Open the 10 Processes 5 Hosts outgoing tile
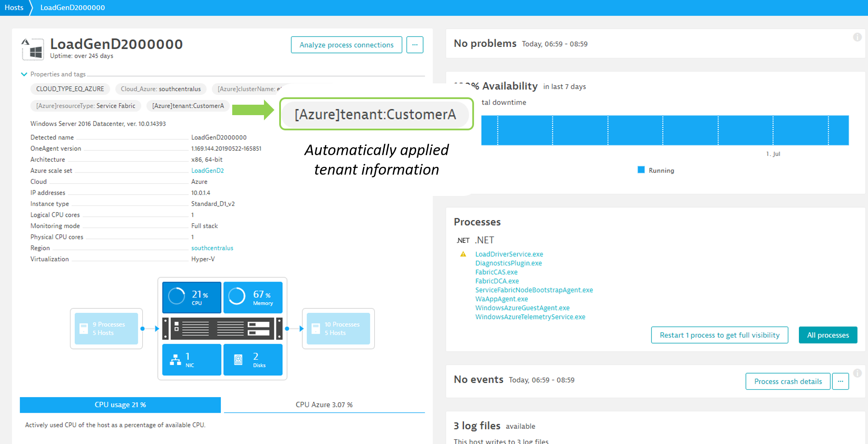868x444 pixels. pos(338,328)
